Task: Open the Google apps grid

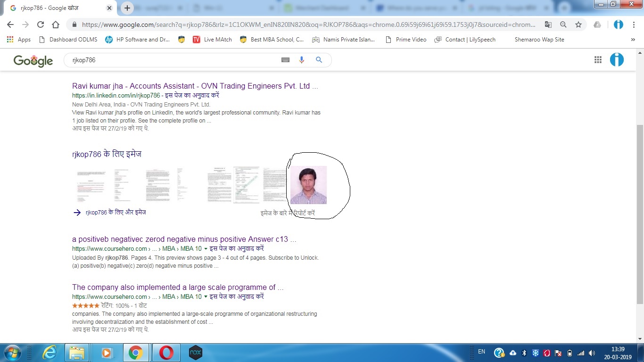Action: [x=598, y=59]
